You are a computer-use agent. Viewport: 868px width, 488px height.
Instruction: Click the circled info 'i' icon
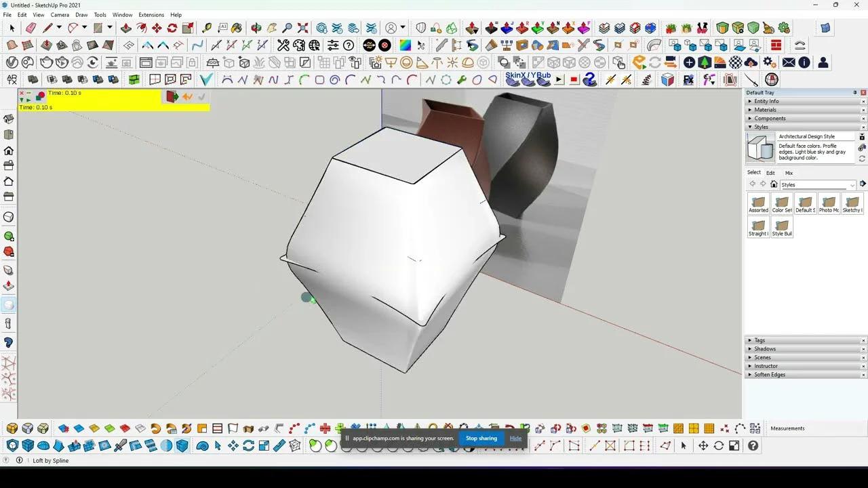coord(804,62)
